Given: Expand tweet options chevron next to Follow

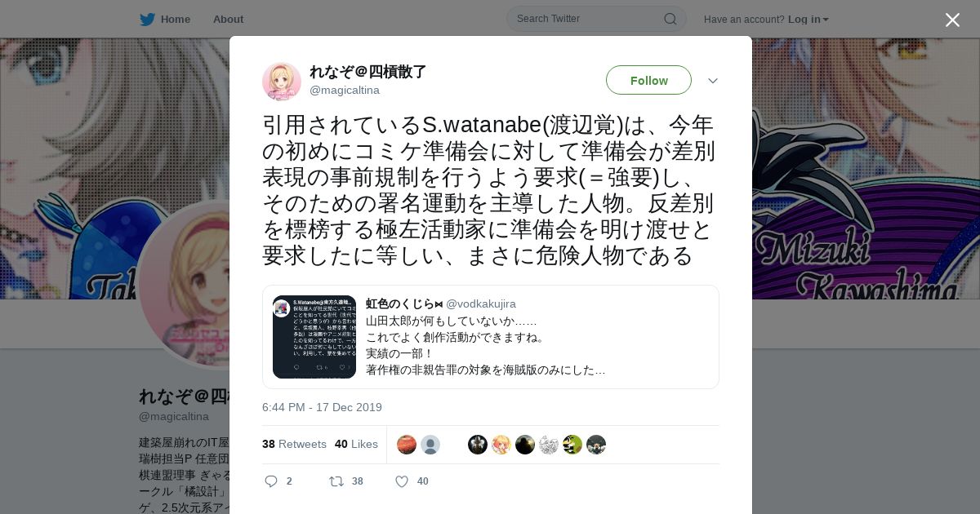Looking at the screenshot, I should click(712, 81).
